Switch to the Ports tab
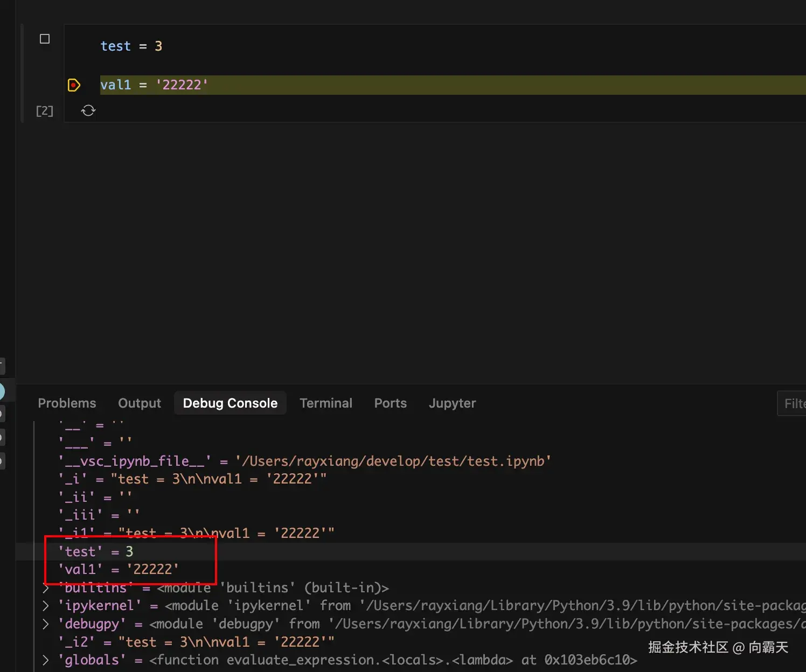 pyautogui.click(x=391, y=403)
